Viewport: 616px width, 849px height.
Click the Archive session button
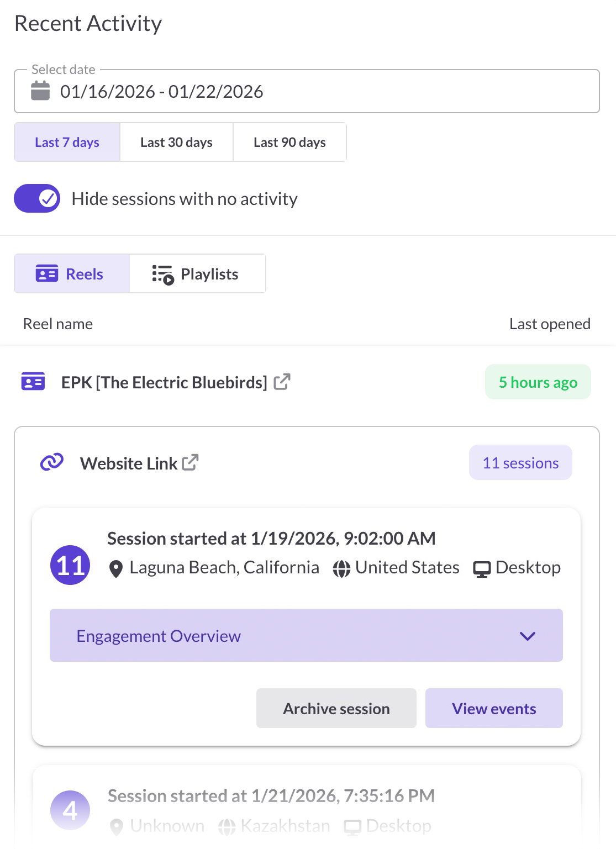(x=336, y=708)
